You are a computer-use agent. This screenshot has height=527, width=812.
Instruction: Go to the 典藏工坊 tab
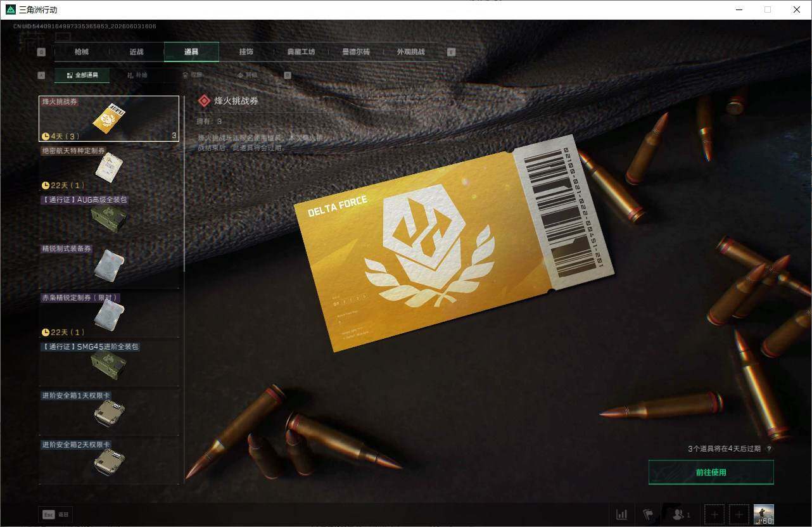pos(301,52)
